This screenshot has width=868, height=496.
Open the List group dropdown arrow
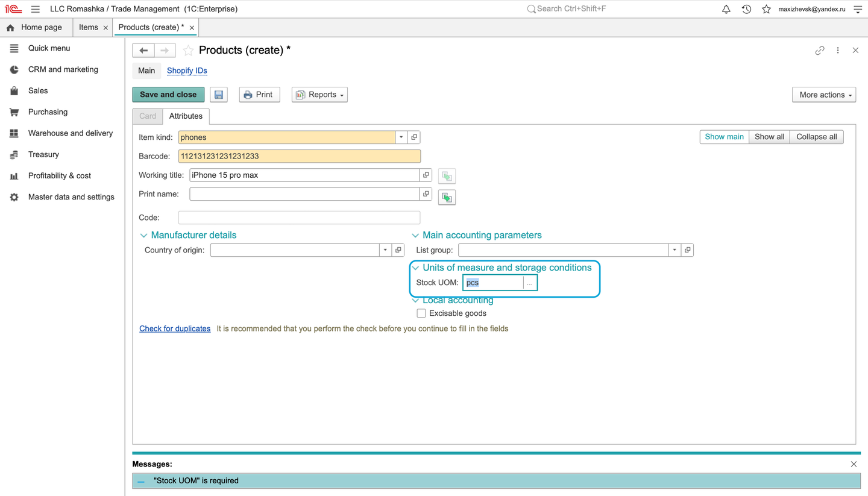675,250
